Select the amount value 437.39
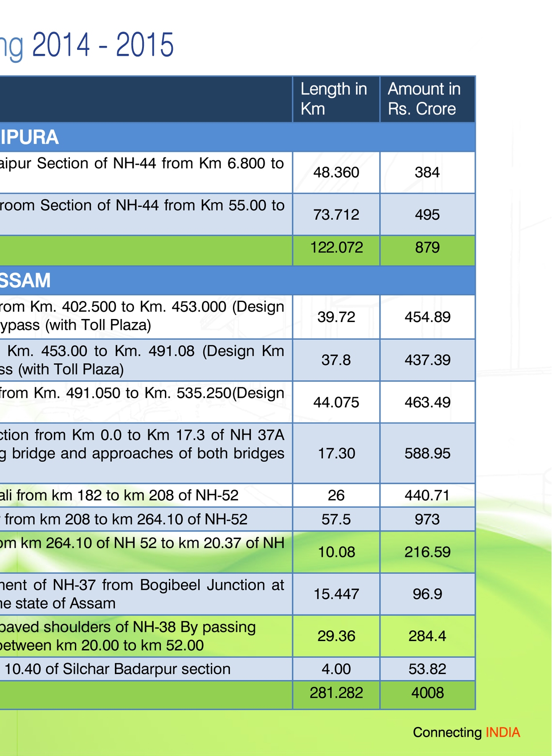Viewport: 552px width, 756px height. (x=427, y=360)
